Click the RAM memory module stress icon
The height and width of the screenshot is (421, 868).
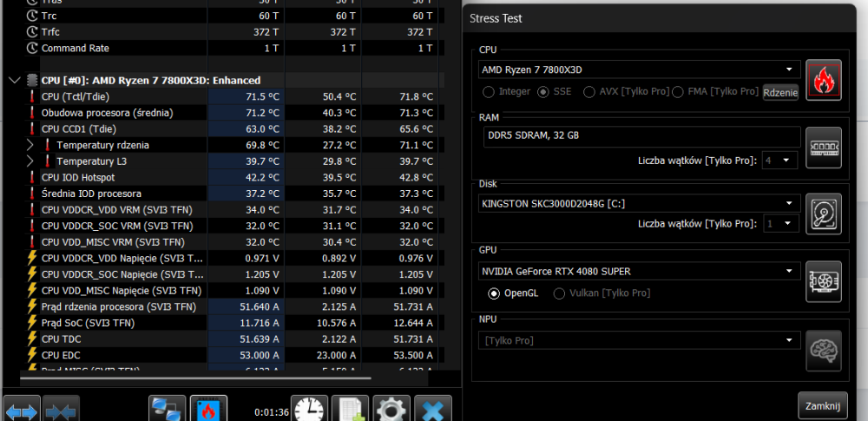pos(823,148)
